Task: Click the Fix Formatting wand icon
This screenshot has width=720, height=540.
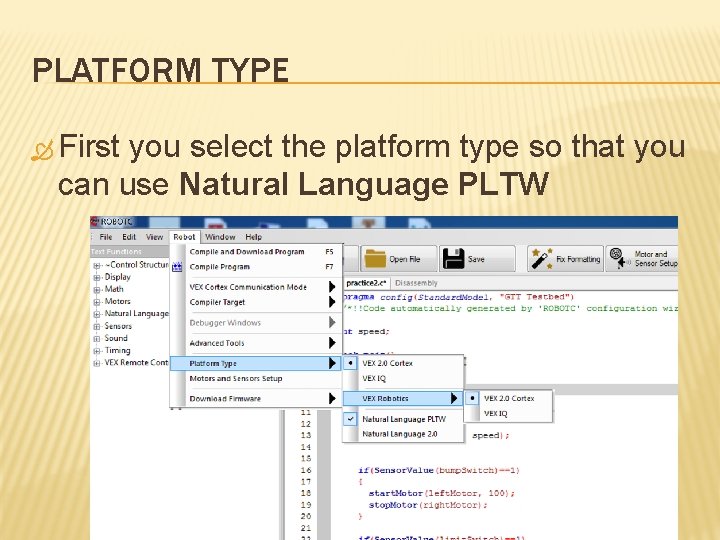Action: click(541, 259)
